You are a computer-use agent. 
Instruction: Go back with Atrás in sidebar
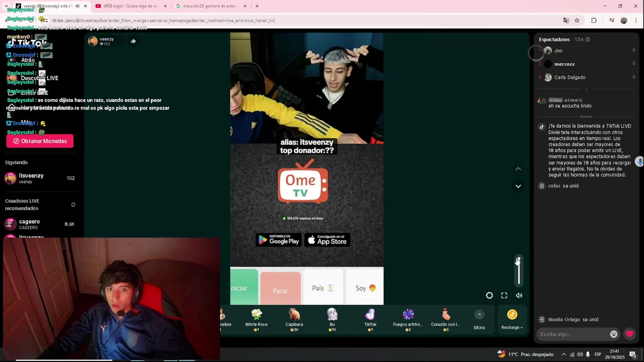(x=28, y=60)
